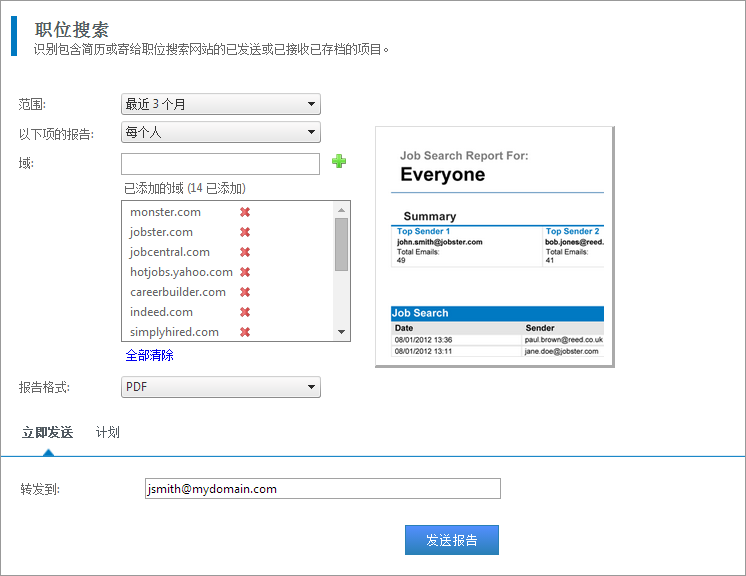The height and width of the screenshot is (576, 746).
Task: Click the domain list scrollbar up arrow
Action: (341, 210)
